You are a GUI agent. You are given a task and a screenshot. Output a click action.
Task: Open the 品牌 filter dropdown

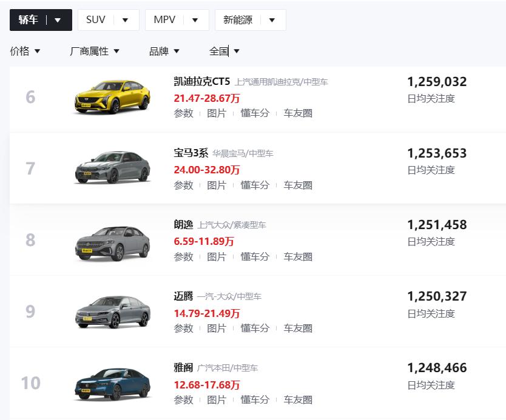point(164,51)
